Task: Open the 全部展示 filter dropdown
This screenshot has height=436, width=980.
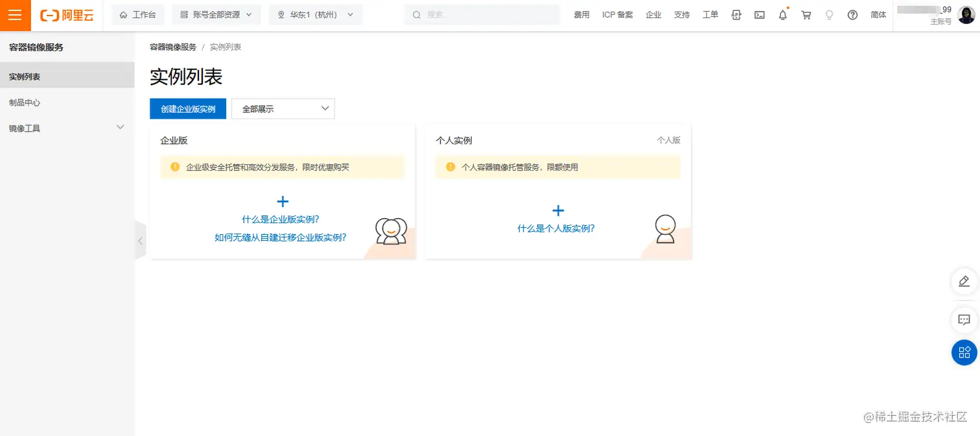Action: (283, 109)
